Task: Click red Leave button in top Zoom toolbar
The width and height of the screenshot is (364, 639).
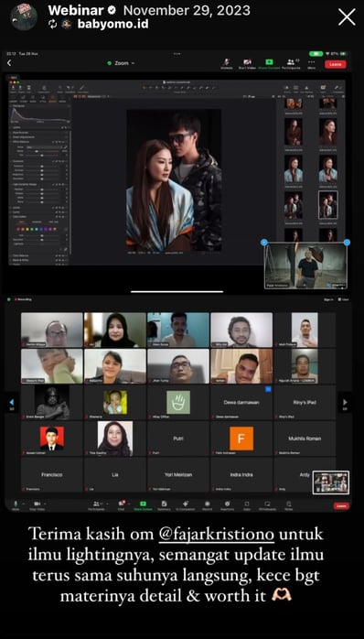Action: click(x=336, y=64)
